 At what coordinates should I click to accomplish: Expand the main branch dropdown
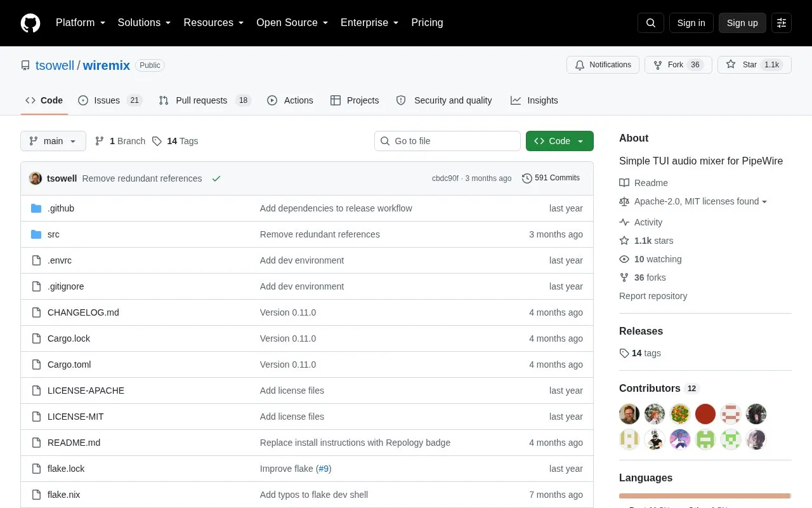click(x=53, y=141)
